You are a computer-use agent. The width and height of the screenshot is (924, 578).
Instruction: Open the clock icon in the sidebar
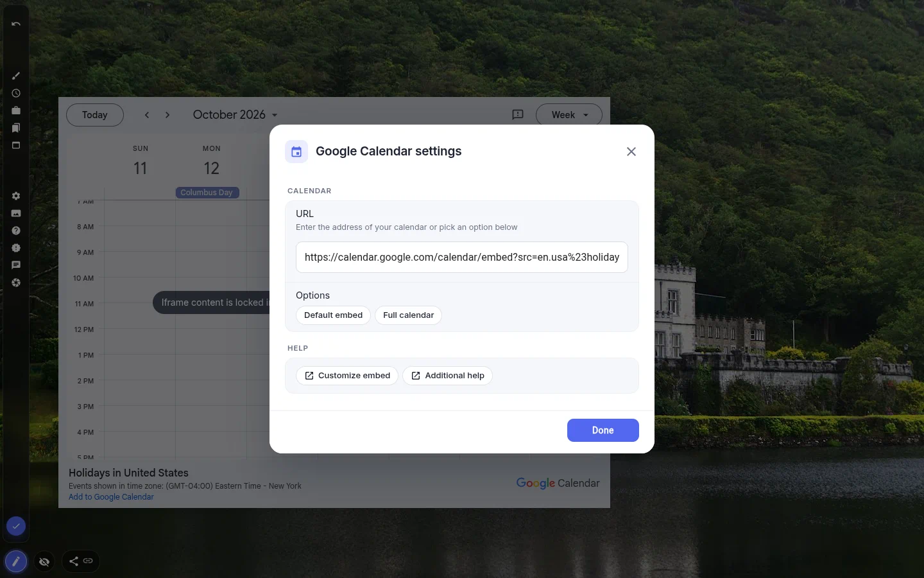click(x=16, y=93)
